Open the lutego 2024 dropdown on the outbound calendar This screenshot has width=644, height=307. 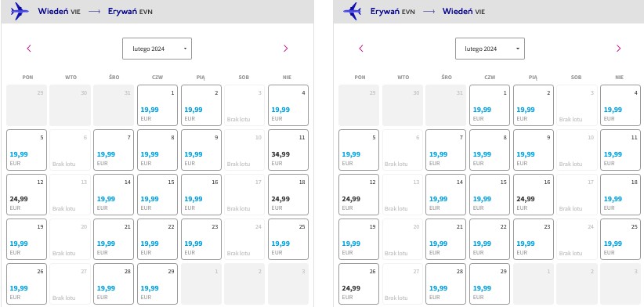[x=157, y=49]
